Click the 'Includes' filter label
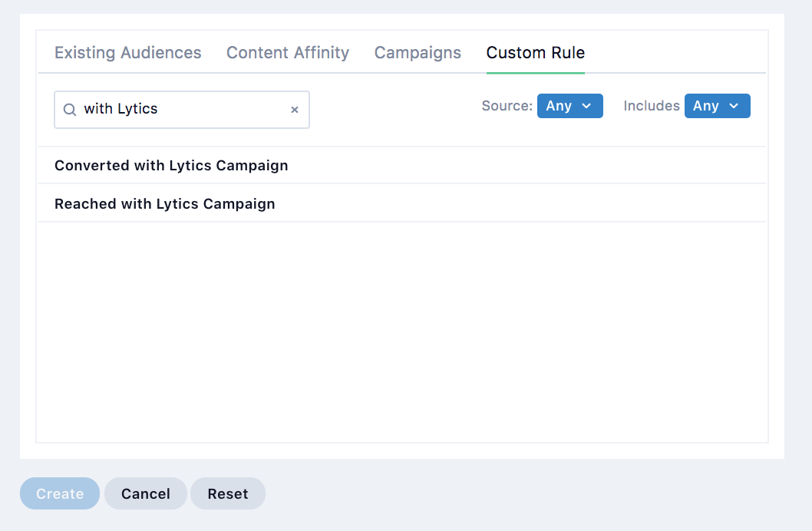 pyautogui.click(x=652, y=106)
